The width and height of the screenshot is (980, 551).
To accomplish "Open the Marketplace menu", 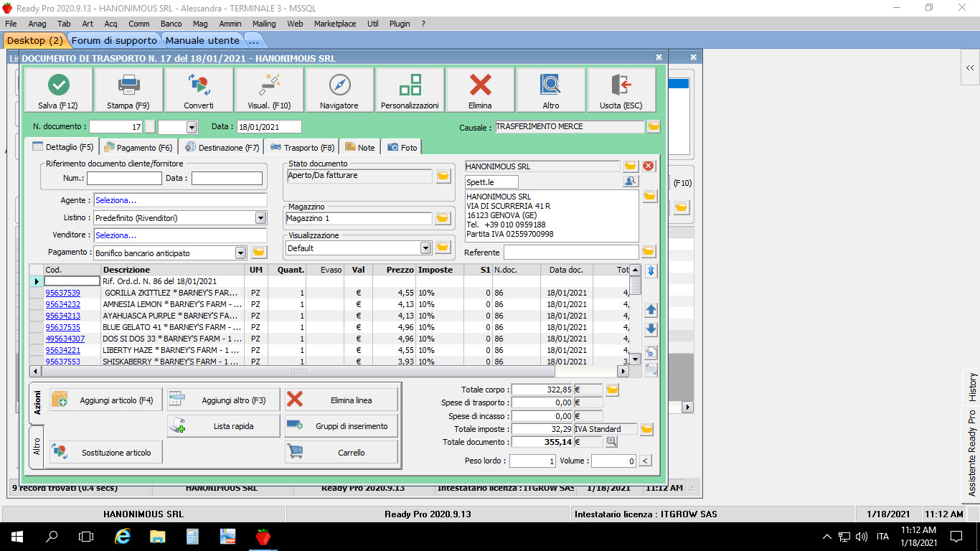I will (x=335, y=24).
